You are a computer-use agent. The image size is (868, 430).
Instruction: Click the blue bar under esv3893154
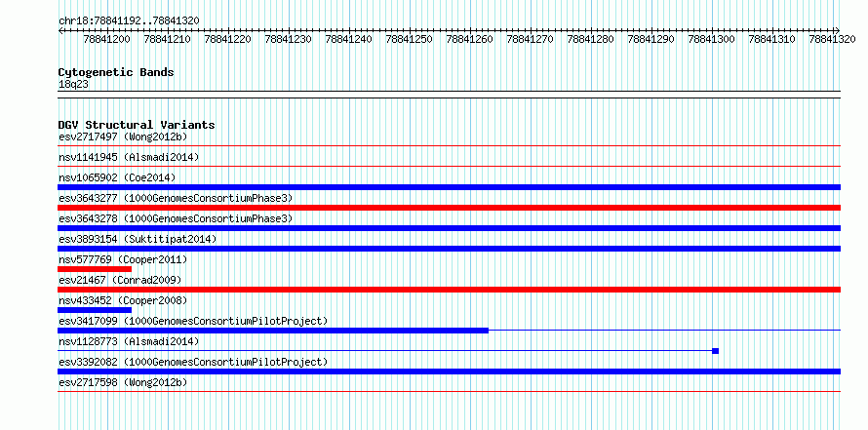tap(449, 249)
